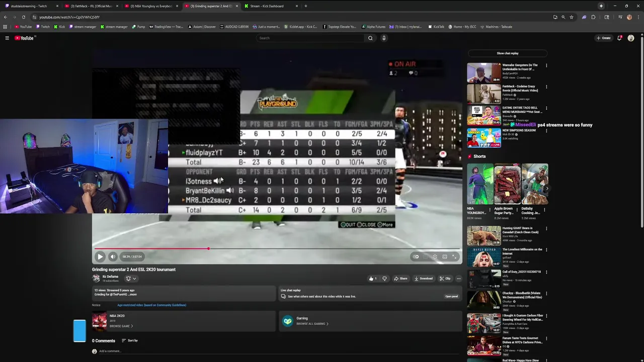Click the YouTube search input field

click(310, 38)
